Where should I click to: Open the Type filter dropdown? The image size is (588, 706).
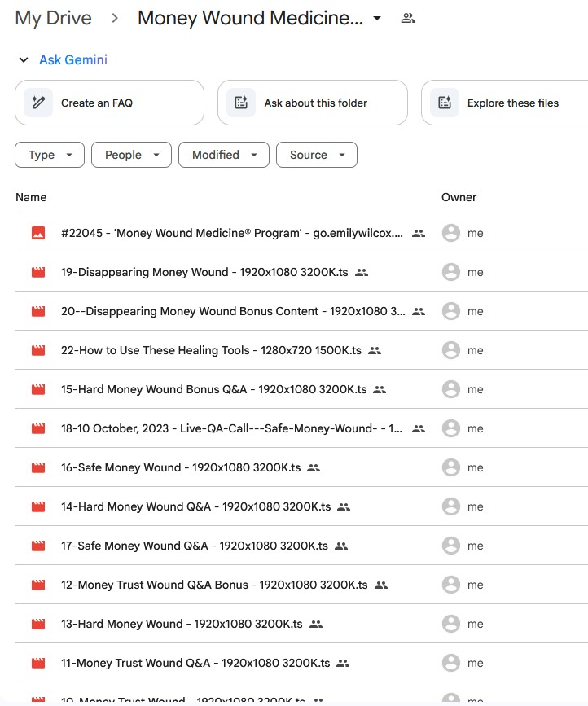point(50,155)
